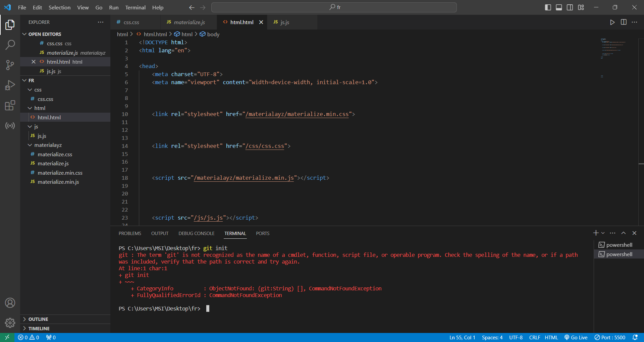Click the Run play icon in editor
Screen dimensions: 644x342
612,22
